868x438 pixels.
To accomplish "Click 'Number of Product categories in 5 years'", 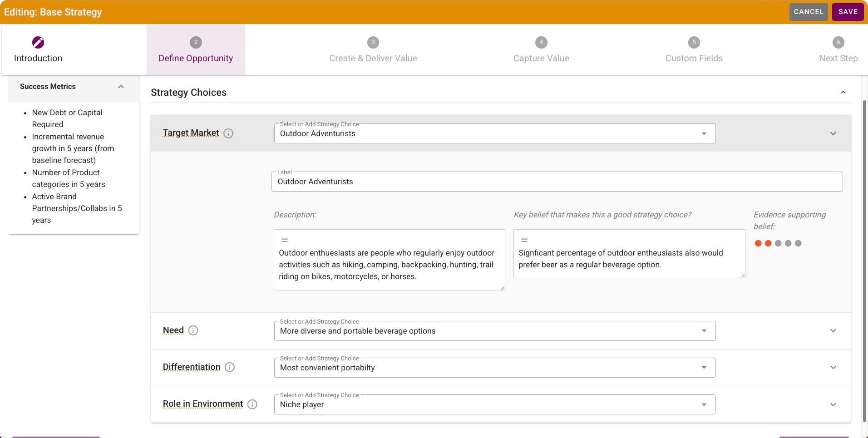I will coord(69,178).
